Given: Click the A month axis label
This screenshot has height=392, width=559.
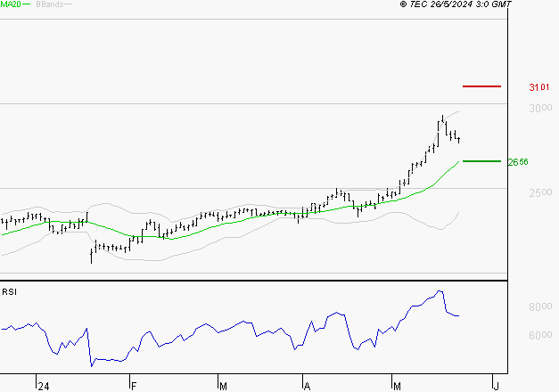Looking at the screenshot, I should pyautogui.click(x=308, y=387).
